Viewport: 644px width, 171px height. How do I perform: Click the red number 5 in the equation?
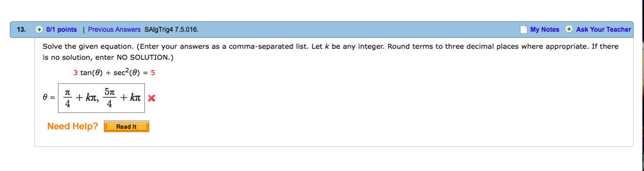(x=153, y=73)
